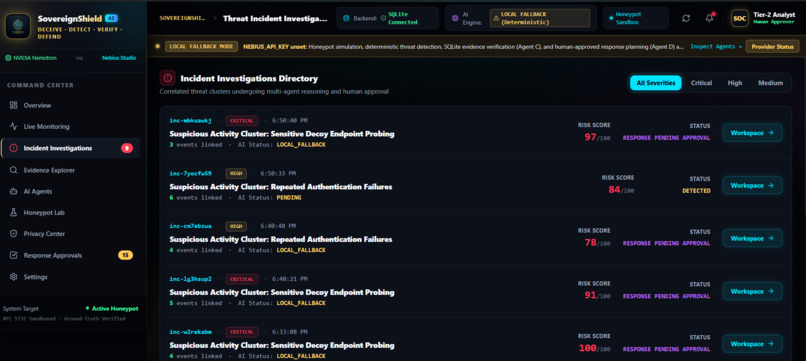The image size is (806, 361).
Task: Click the Settings gear icon
Action: coord(13,277)
